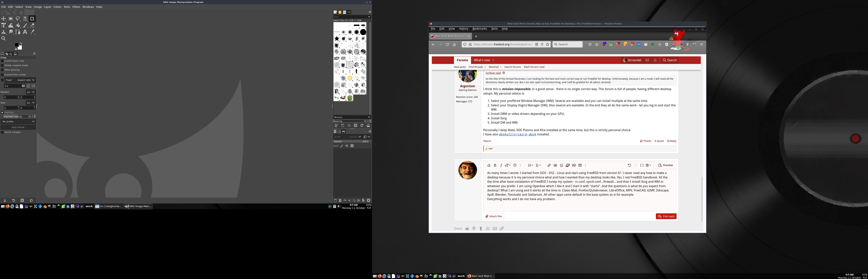This screenshot has height=279, width=868.
Task: Choose the Zoom magnifier tool
Action: tap(4, 38)
